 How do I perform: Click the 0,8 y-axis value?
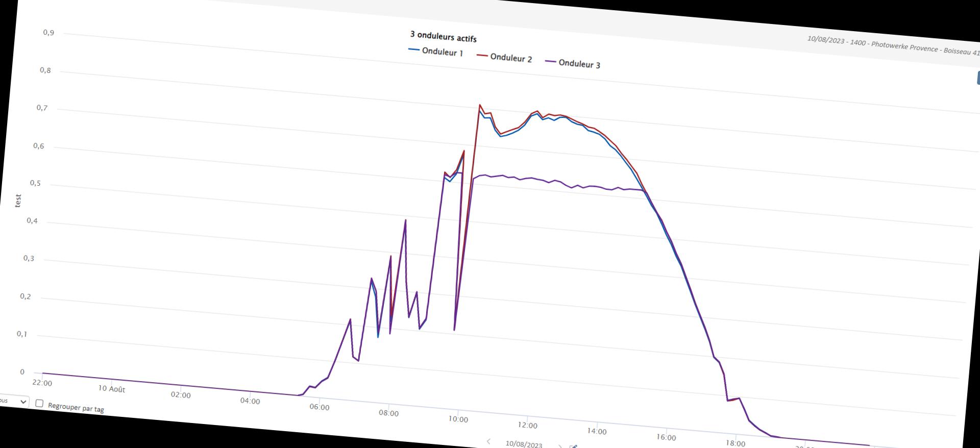pos(45,70)
